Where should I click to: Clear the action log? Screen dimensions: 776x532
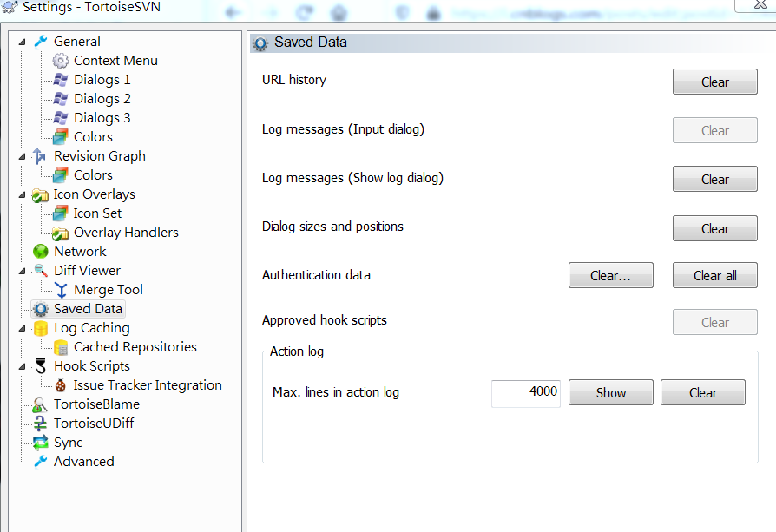[x=703, y=392]
